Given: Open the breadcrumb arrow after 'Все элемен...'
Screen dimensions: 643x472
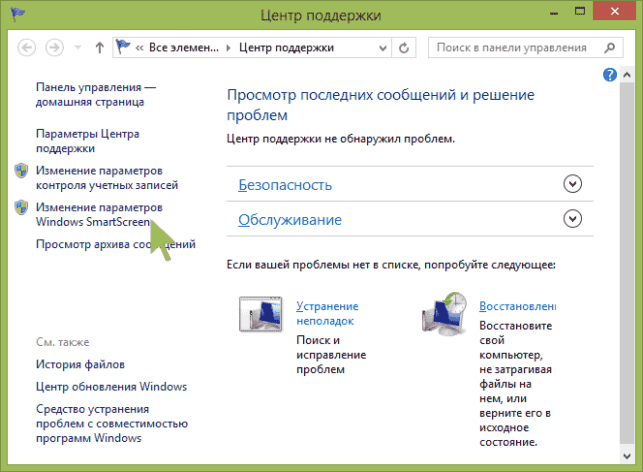Looking at the screenshot, I should coord(228,48).
